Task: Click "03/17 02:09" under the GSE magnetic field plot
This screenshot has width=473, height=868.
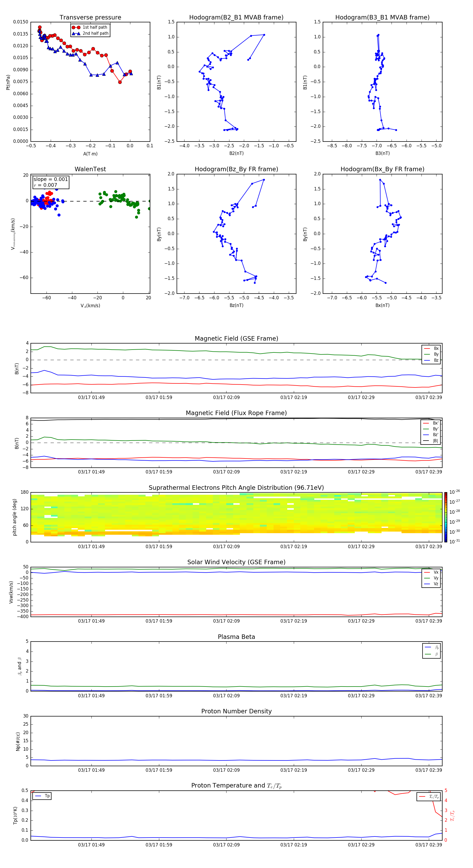Action: (226, 398)
